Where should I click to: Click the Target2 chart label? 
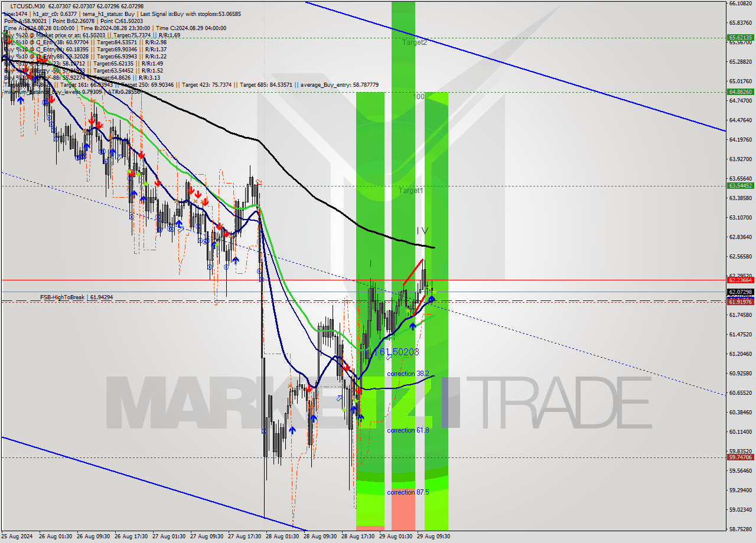tap(415, 42)
